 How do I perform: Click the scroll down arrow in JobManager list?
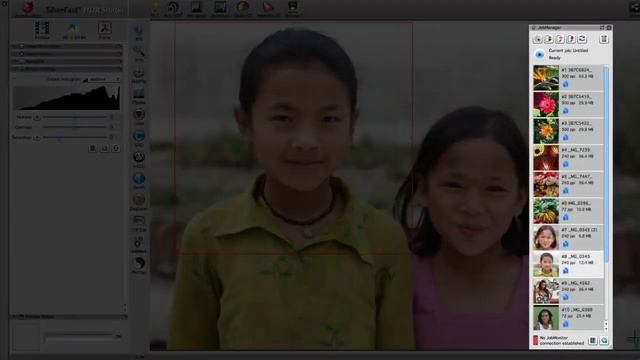pyautogui.click(x=606, y=328)
